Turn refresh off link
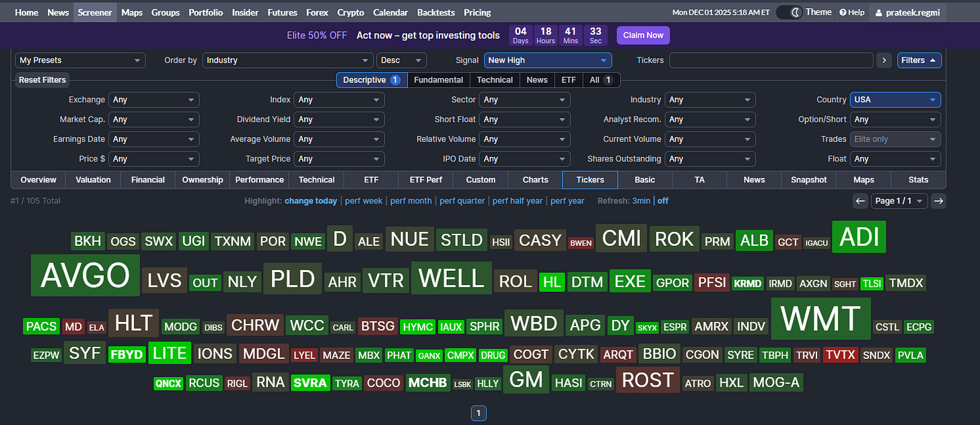The width and height of the screenshot is (980, 425). [x=663, y=201]
